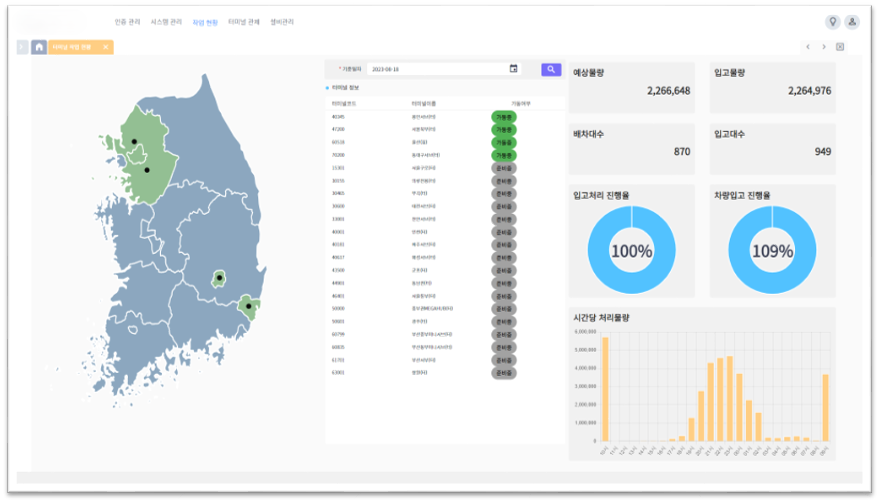Select terminal code 60518 cell
Image resolution: width=880 pixels, height=503 pixels.
click(338, 143)
